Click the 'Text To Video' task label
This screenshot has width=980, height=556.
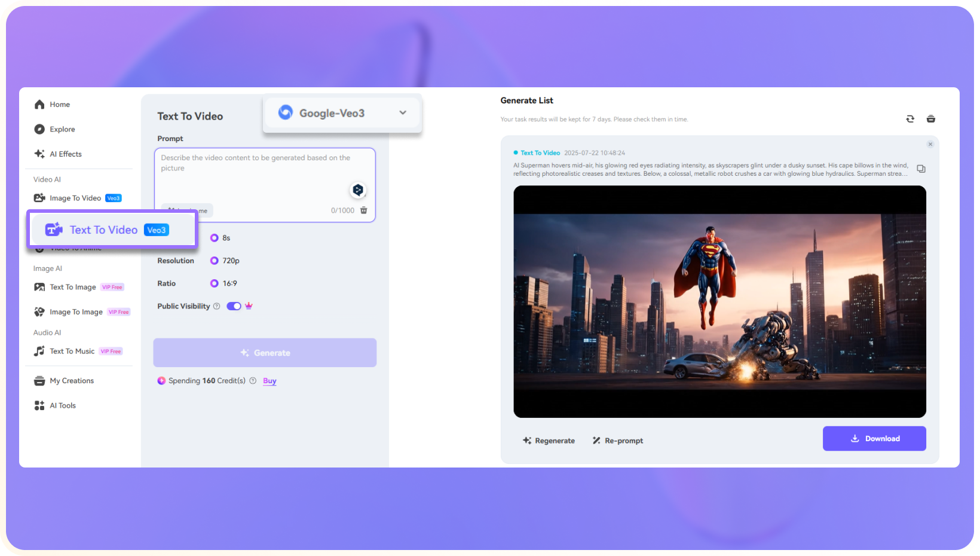(x=540, y=153)
